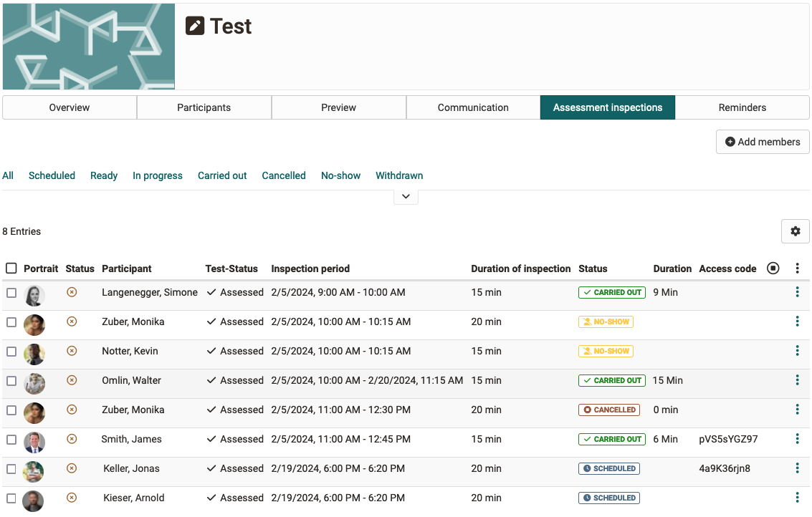Tick the checkbox for Kieser, Arnold
The width and height of the screenshot is (812, 517).
[x=11, y=498]
